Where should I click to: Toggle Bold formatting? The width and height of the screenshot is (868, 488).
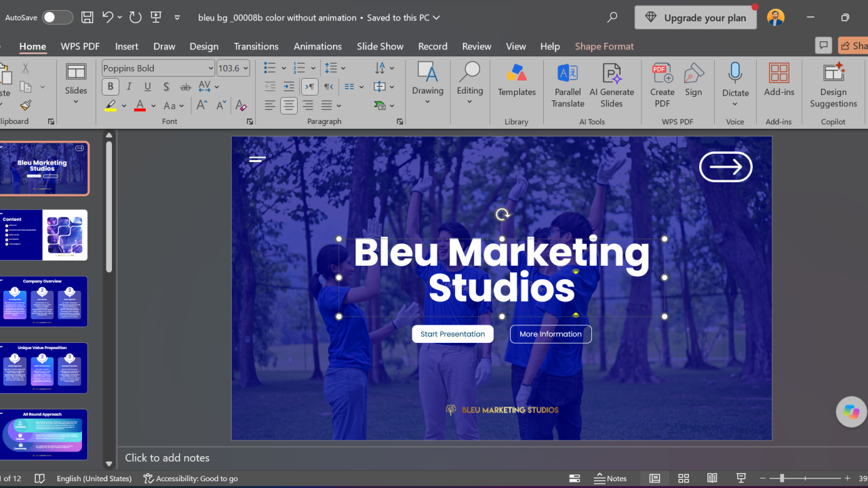point(111,87)
